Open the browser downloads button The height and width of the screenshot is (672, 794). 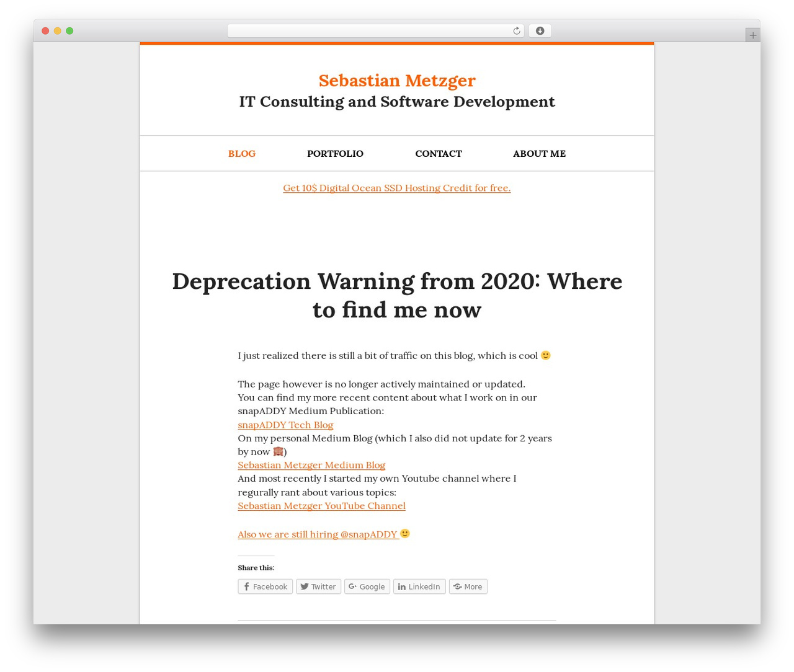point(540,31)
